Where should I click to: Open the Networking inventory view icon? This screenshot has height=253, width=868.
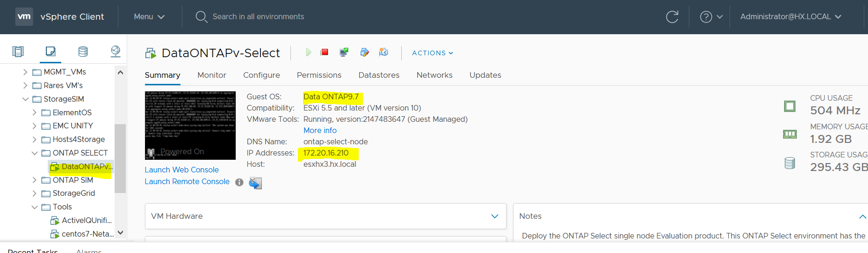[116, 52]
